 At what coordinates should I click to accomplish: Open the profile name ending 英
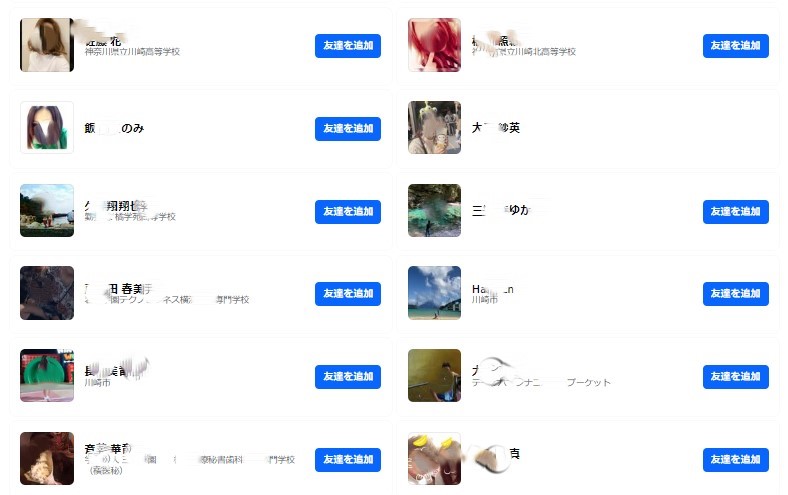(x=496, y=128)
